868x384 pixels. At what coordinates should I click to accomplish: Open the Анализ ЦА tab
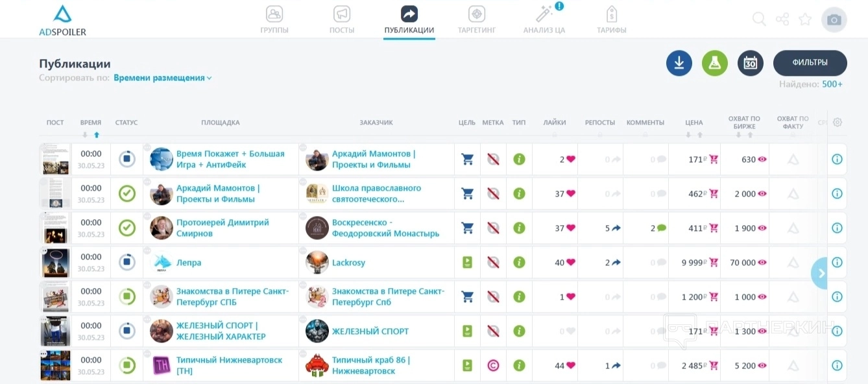pos(544,20)
